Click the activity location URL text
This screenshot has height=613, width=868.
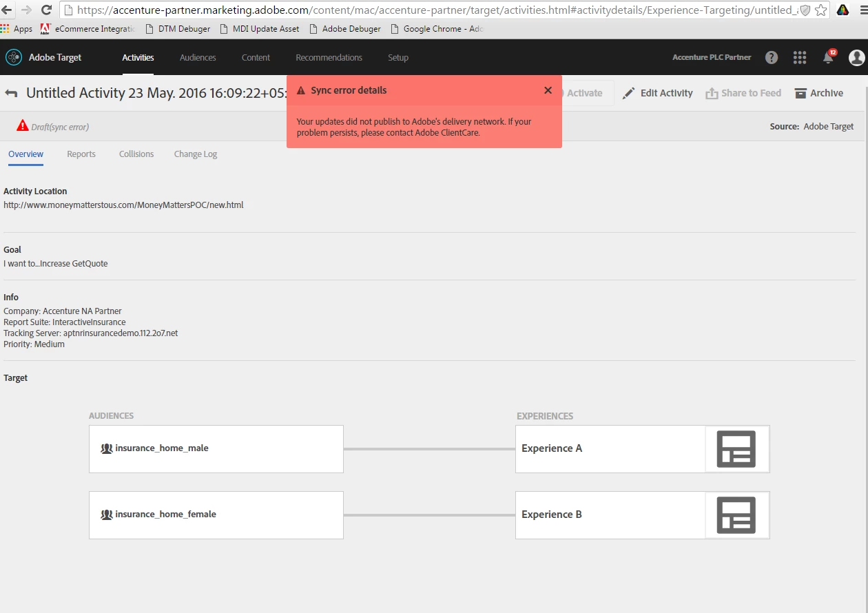point(123,205)
